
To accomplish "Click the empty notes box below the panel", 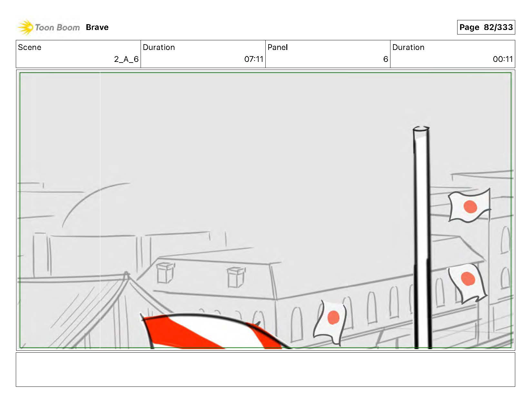I will [x=265, y=369].
